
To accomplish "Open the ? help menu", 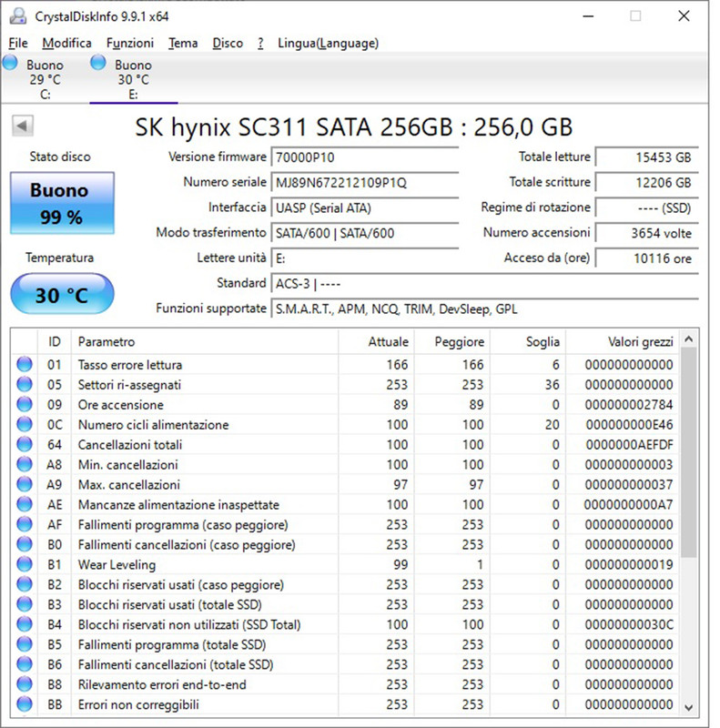I will [260, 43].
